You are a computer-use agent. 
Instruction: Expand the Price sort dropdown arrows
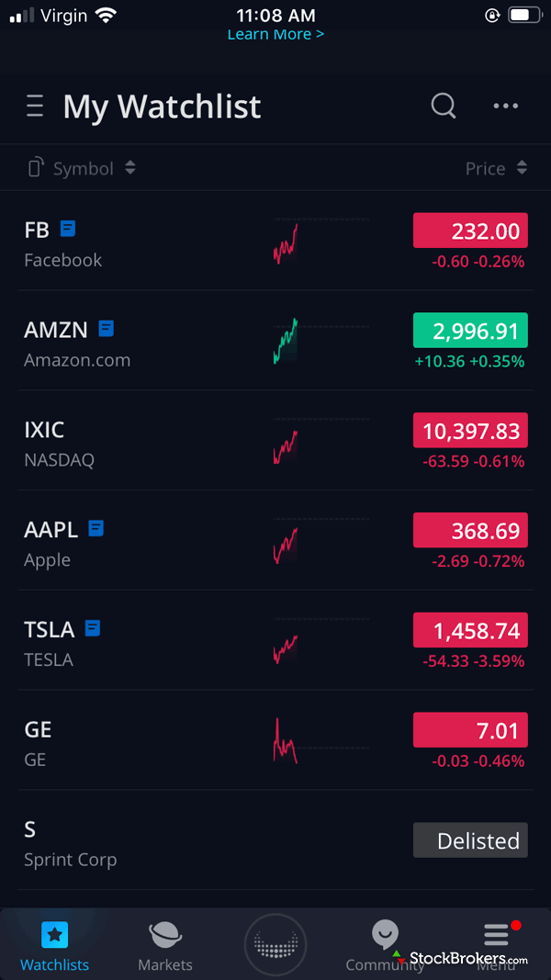[523, 168]
